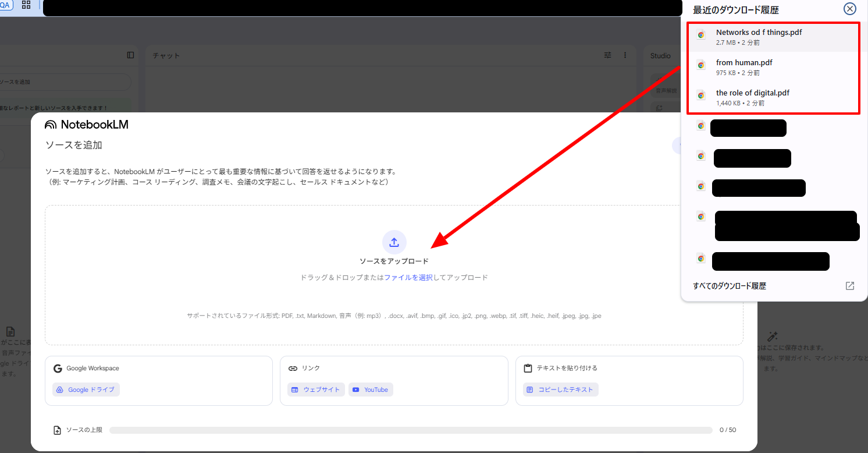Click the ソースをアップロード drop area
Screen dimensions: 868x453
pos(394,275)
